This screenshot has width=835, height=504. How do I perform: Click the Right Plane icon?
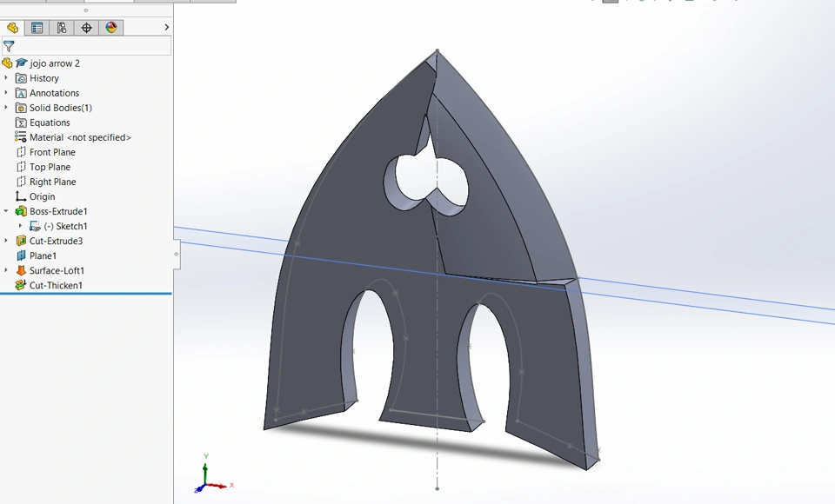click(x=21, y=182)
